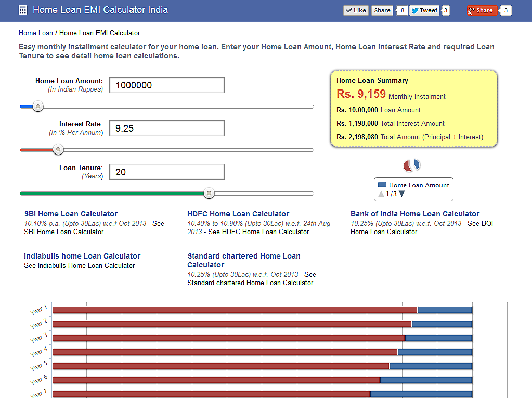Screen dimensions: 532x398
Task: Open Bank of India Home Loan Calculator
Action: (x=414, y=214)
